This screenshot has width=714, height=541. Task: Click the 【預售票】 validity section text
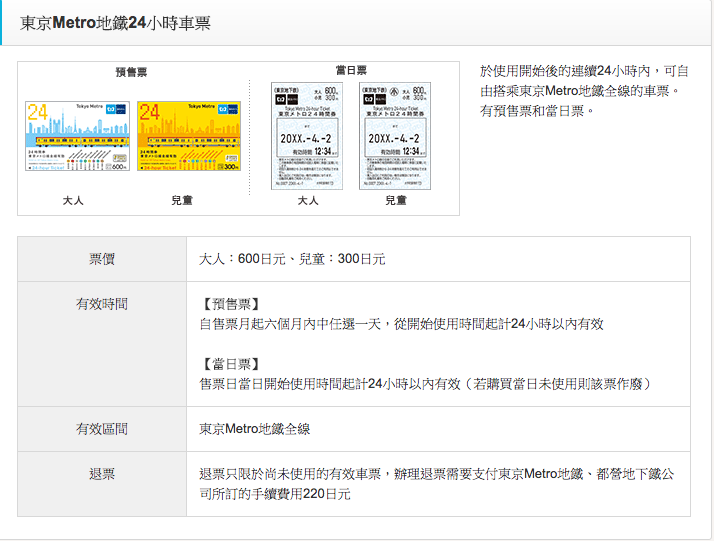point(230,304)
